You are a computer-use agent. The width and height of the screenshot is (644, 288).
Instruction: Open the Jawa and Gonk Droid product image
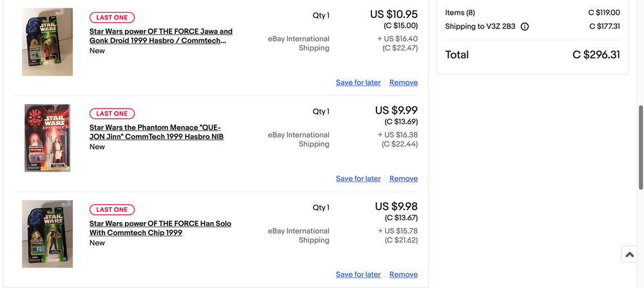pos(47,42)
